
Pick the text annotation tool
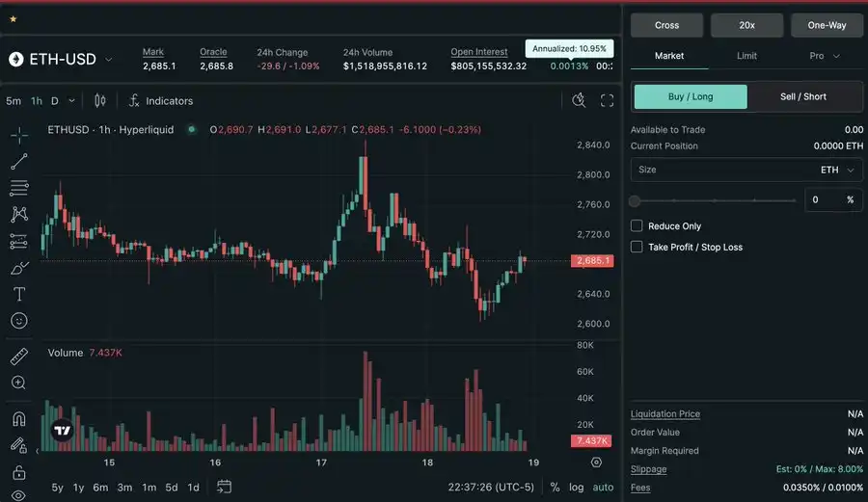tap(19, 294)
